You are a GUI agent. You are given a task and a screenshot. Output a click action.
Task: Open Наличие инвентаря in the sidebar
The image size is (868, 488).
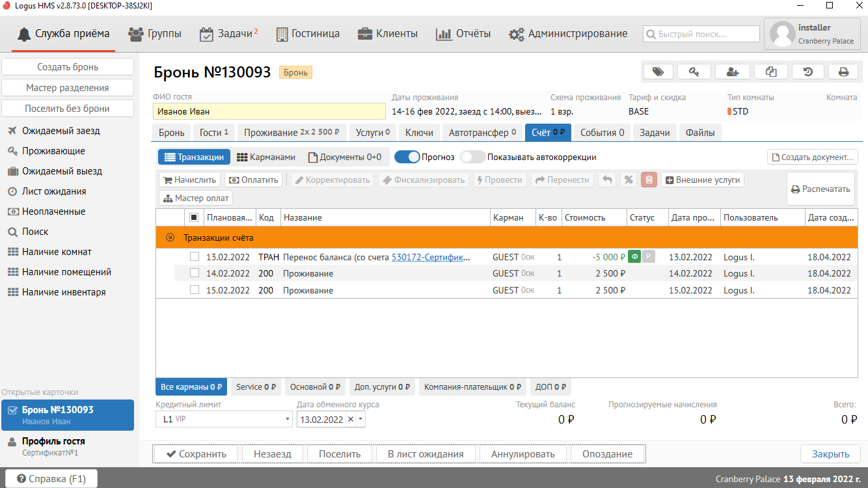(x=64, y=292)
